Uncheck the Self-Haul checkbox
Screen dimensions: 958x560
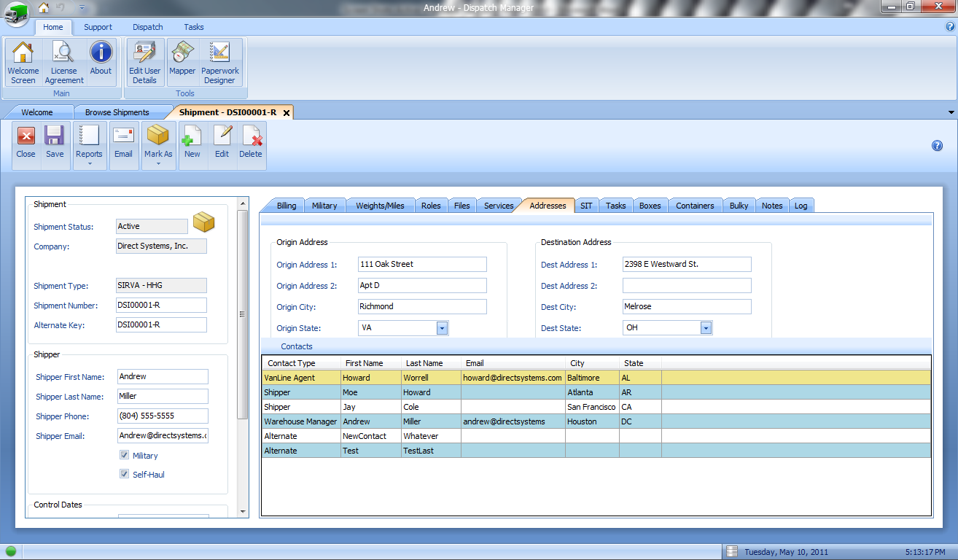coord(125,475)
